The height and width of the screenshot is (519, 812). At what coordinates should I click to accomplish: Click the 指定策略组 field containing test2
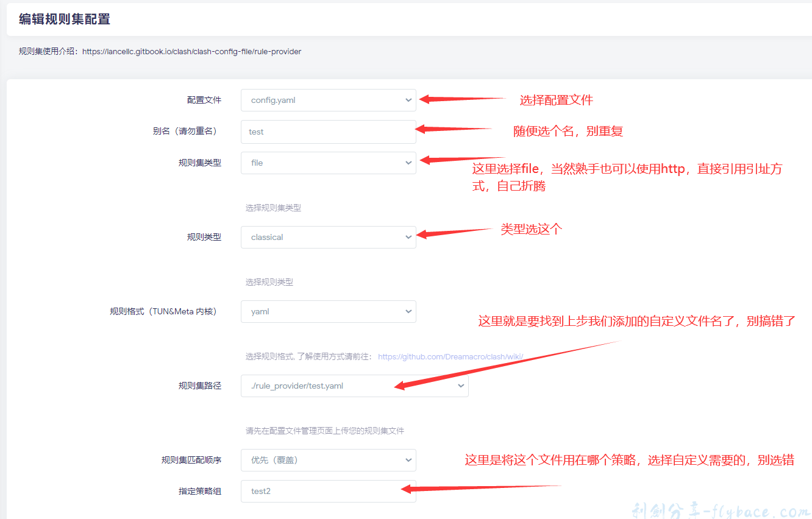[328, 491]
